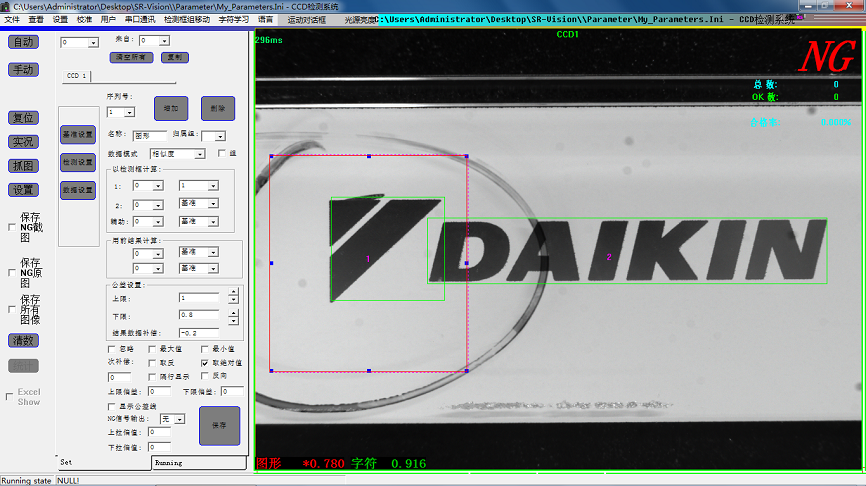Open 数据设置 (Data settings) panel button
866x486 pixels.
pos(77,190)
